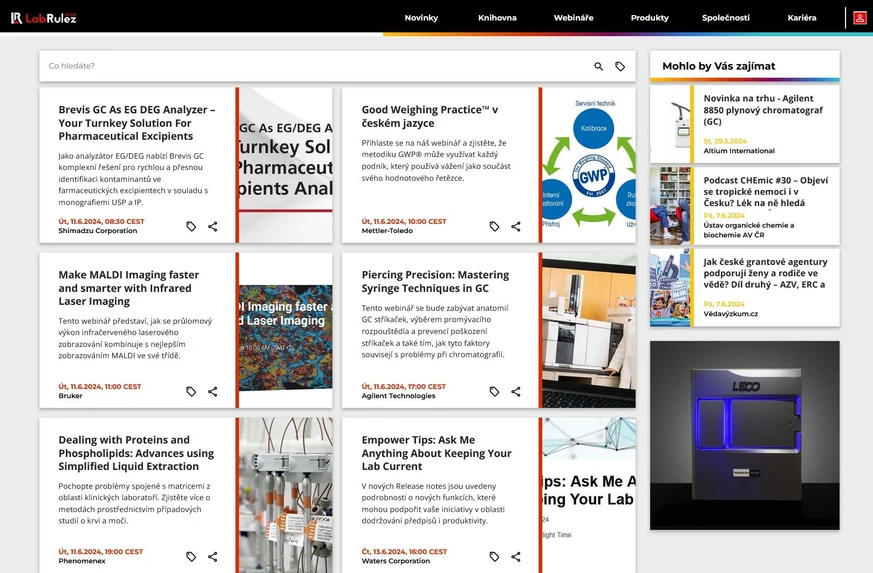Share the Good Weighing Practice webinar
This screenshot has width=873, height=573.
click(x=516, y=227)
